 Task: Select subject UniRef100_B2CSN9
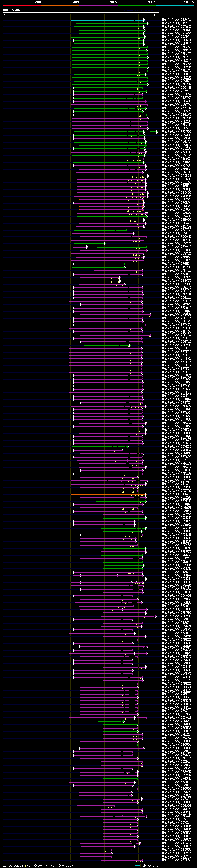pos(177,88)
